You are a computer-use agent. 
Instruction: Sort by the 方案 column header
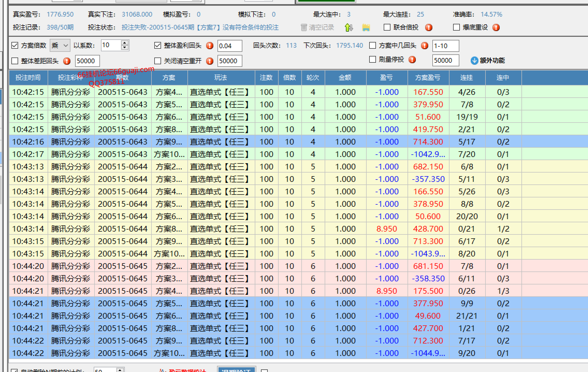click(x=169, y=77)
